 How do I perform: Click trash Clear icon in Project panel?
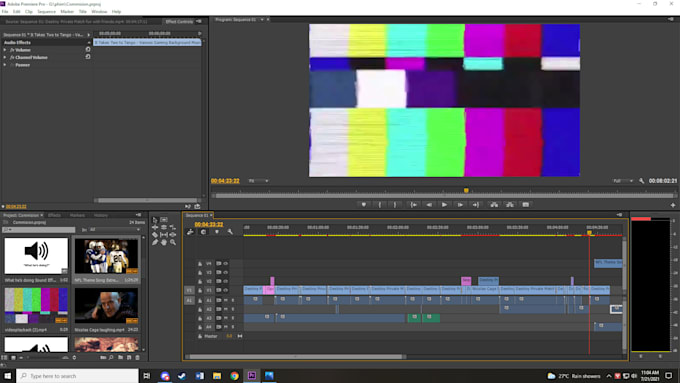(x=137, y=357)
